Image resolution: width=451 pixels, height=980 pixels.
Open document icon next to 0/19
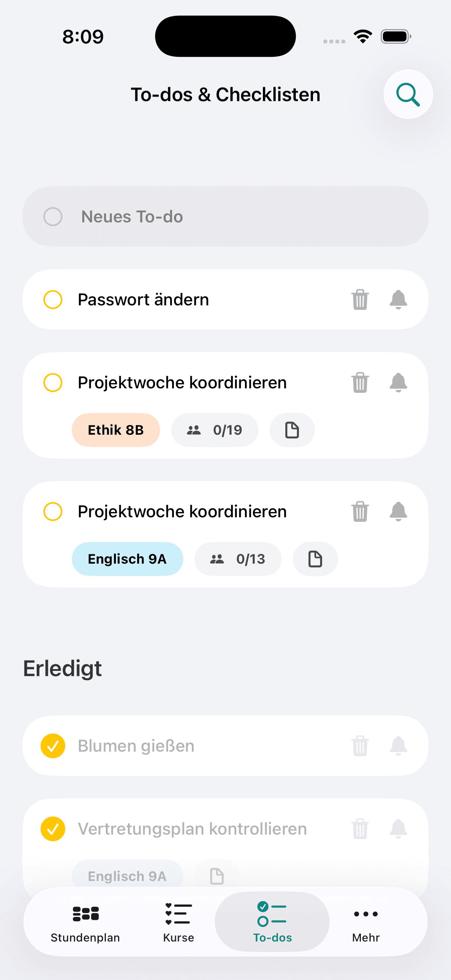[x=292, y=430]
